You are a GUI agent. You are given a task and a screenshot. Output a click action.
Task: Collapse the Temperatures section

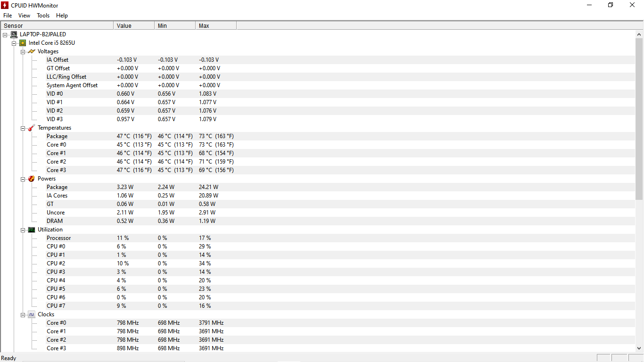(x=23, y=128)
